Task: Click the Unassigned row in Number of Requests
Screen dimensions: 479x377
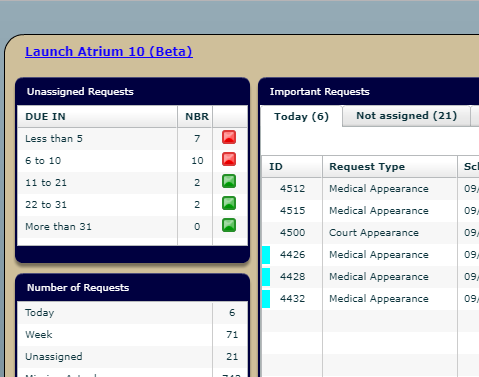Action: [x=132, y=357]
